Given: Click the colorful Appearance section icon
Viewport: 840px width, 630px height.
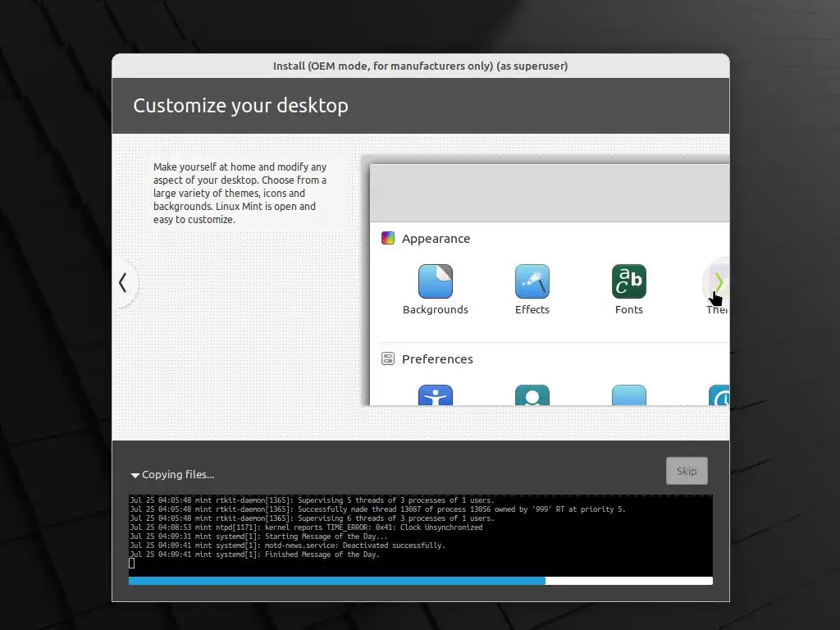Looking at the screenshot, I should (388, 238).
